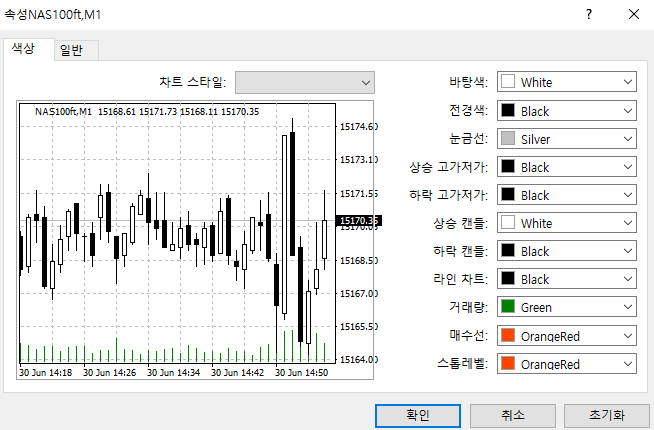This screenshot has height=430, width=654.
Task: Open the 상승 캔들 color dropdown
Action: (x=566, y=223)
